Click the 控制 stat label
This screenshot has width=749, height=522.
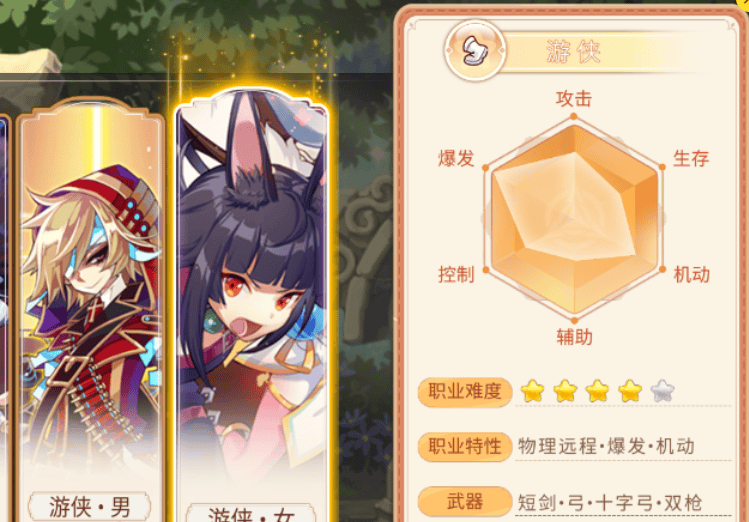tap(456, 275)
